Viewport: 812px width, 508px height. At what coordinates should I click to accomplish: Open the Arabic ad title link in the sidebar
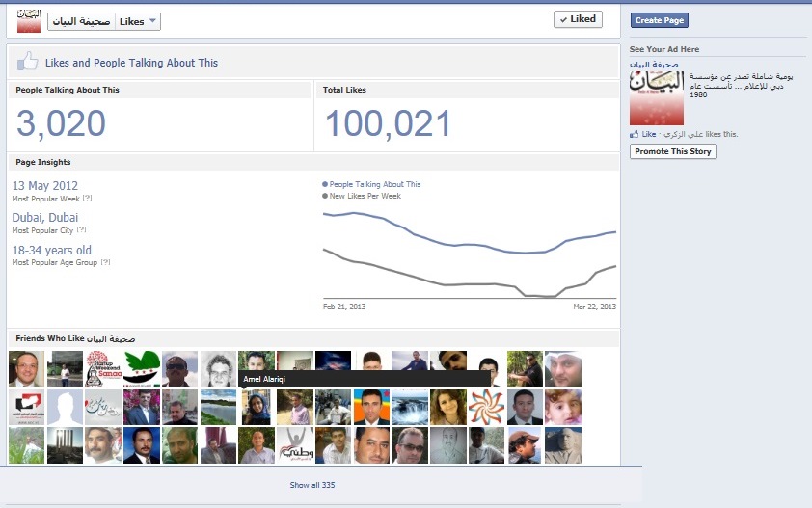pos(654,65)
